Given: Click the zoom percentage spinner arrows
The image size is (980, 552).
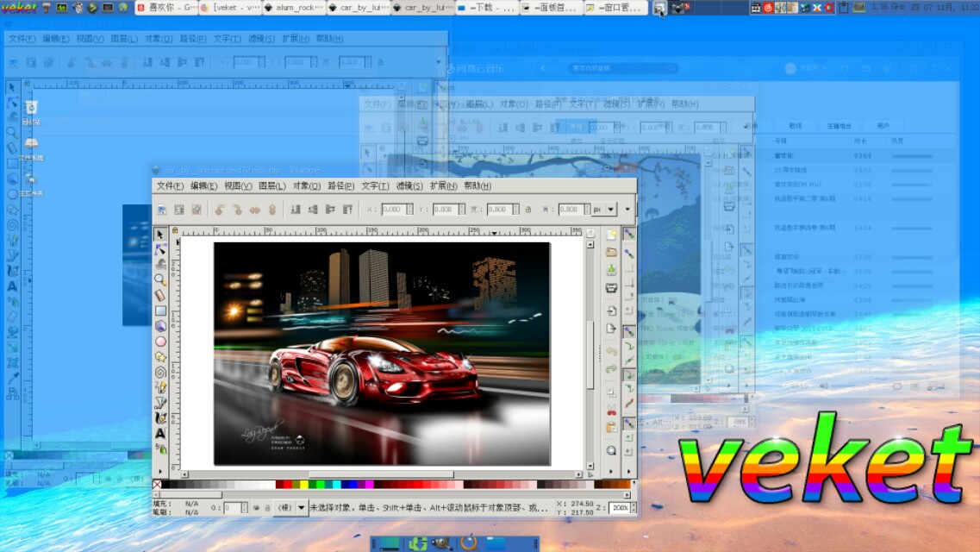Looking at the screenshot, I should (x=634, y=508).
